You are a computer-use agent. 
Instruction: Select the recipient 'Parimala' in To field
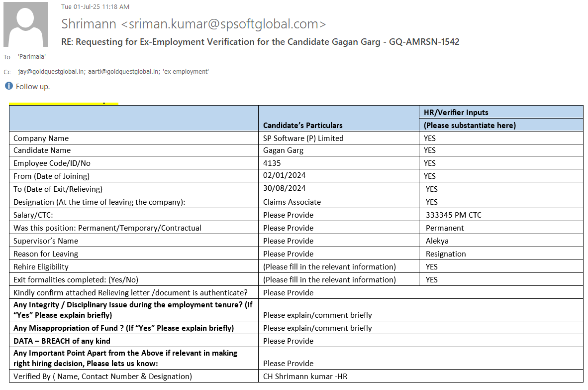click(x=32, y=57)
